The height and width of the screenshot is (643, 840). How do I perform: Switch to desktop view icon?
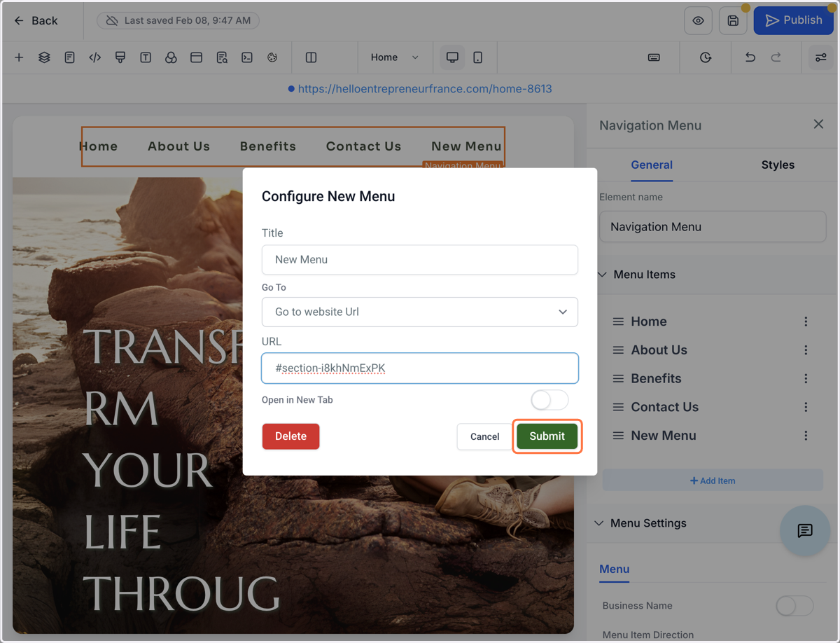[452, 57]
